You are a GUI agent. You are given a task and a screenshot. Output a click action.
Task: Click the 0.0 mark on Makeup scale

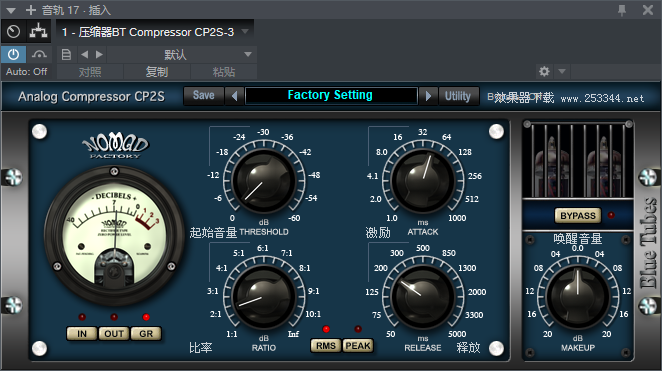click(x=578, y=249)
